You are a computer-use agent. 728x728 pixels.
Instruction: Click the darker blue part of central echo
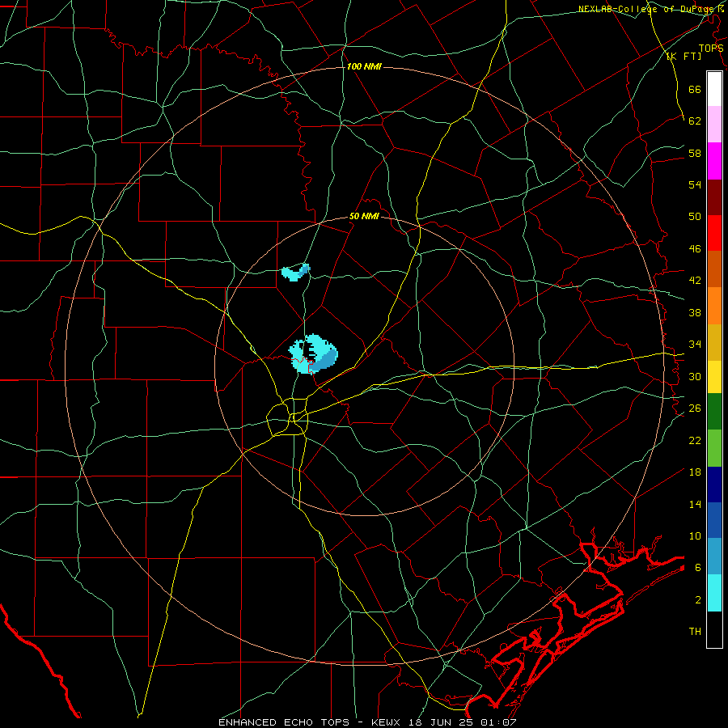(325, 360)
